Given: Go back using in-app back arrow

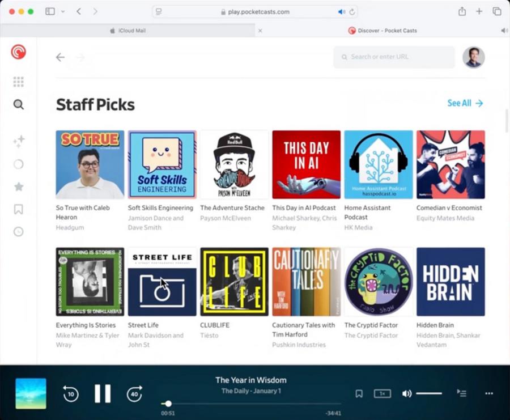Looking at the screenshot, I should pyautogui.click(x=60, y=58).
